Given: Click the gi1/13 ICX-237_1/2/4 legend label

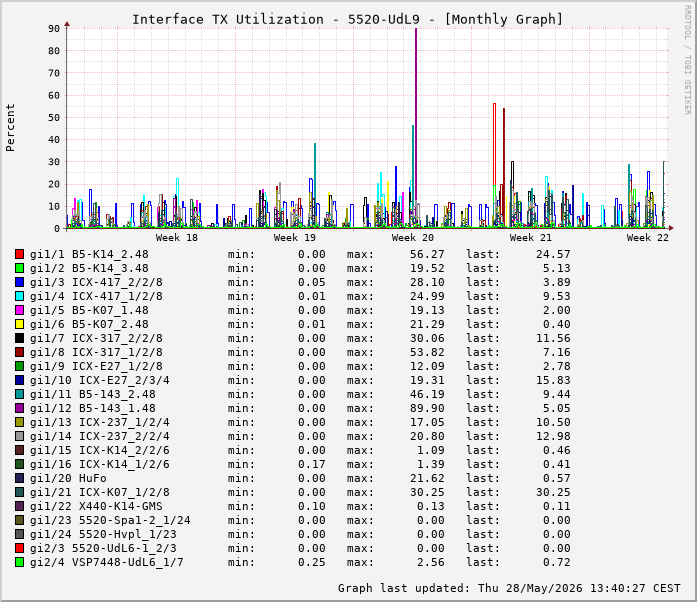Looking at the screenshot, I should 100,422.
